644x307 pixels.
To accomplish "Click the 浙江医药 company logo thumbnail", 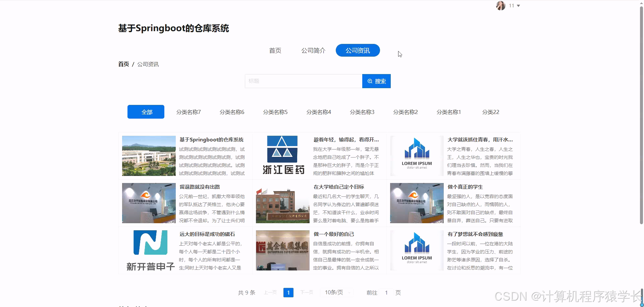I will 282,156.
